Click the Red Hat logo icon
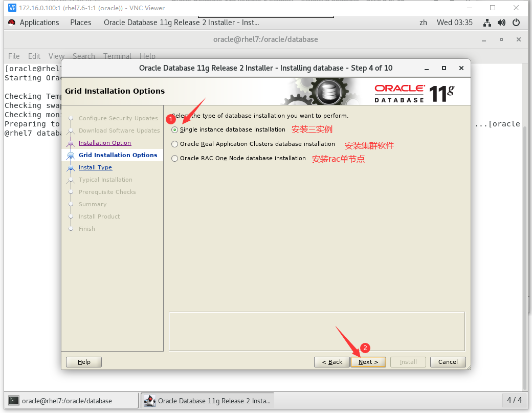Viewport: 532px width, 413px height. pyautogui.click(x=12, y=23)
